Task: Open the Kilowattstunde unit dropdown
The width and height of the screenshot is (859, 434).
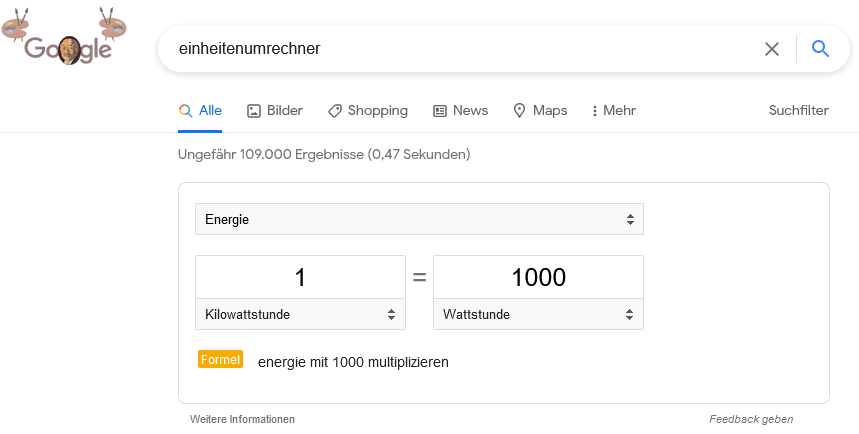Action: coord(300,315)
